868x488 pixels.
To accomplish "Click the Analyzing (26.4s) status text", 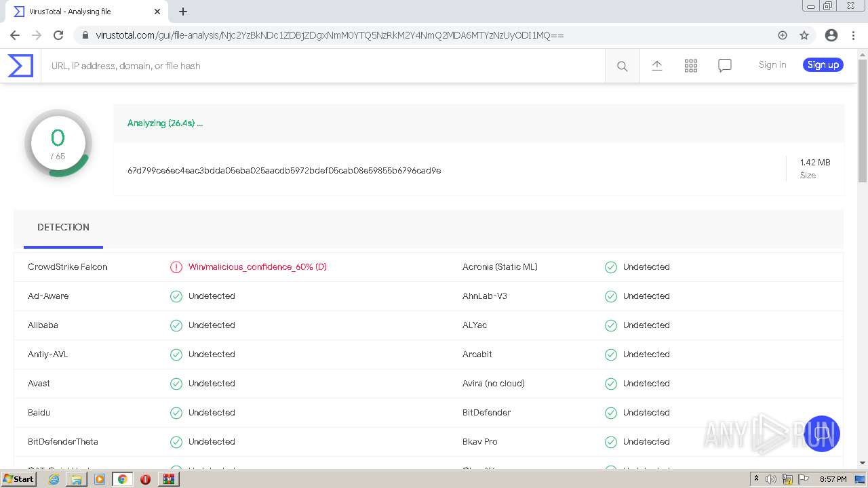I will [165, 123].
